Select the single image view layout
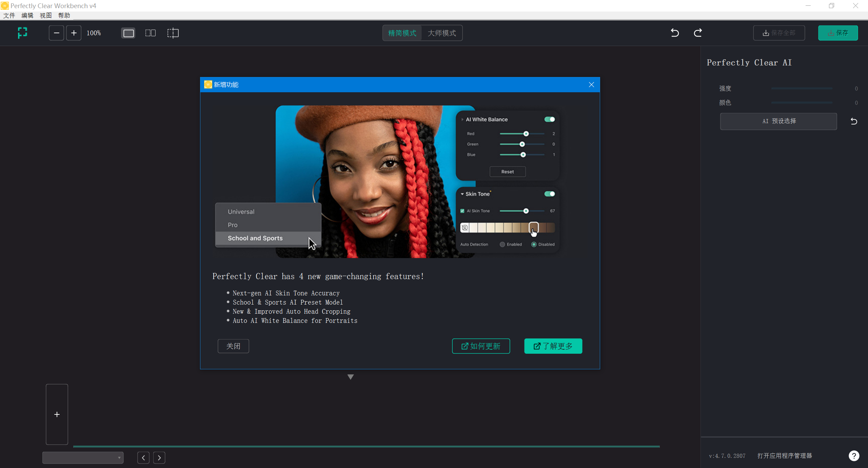The image size is (868, 468). [128, 33]
